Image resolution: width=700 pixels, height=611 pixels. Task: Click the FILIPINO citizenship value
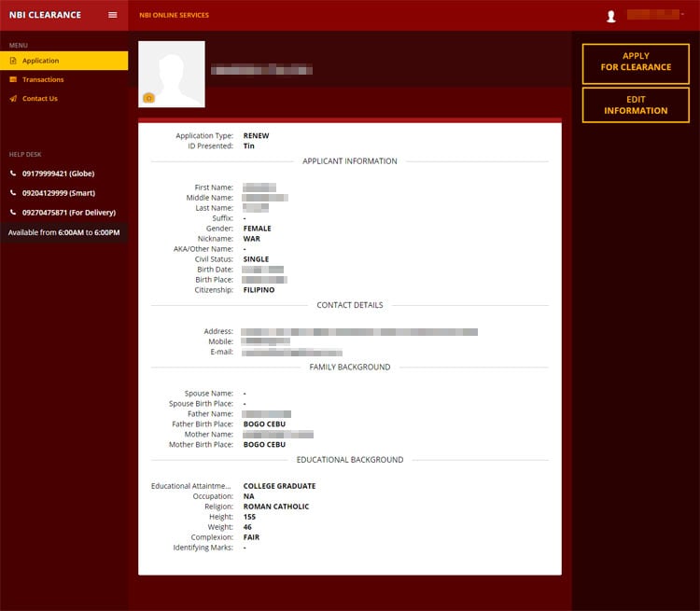(x=259, y=290)
